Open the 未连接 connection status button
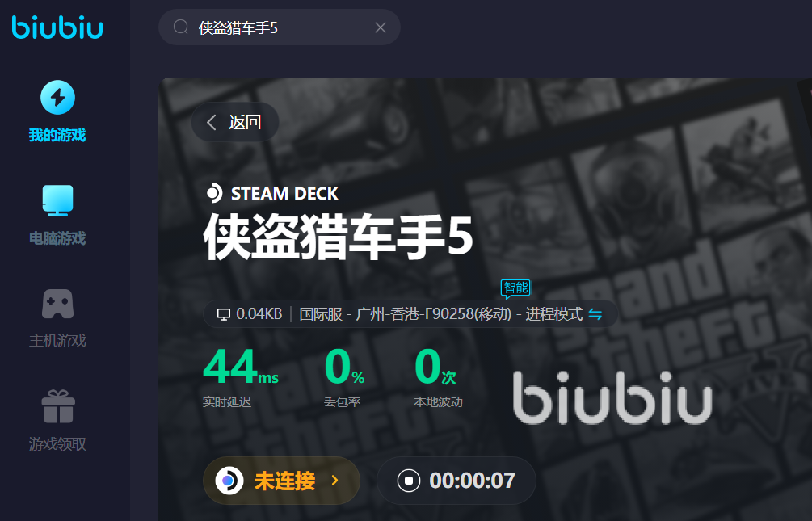Image resolution: width=812 pixels, height=521 pixels. coord(281,481)
